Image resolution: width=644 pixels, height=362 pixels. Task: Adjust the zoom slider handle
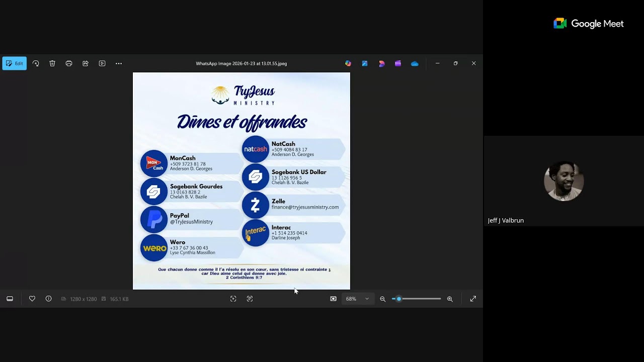[399, 299]
